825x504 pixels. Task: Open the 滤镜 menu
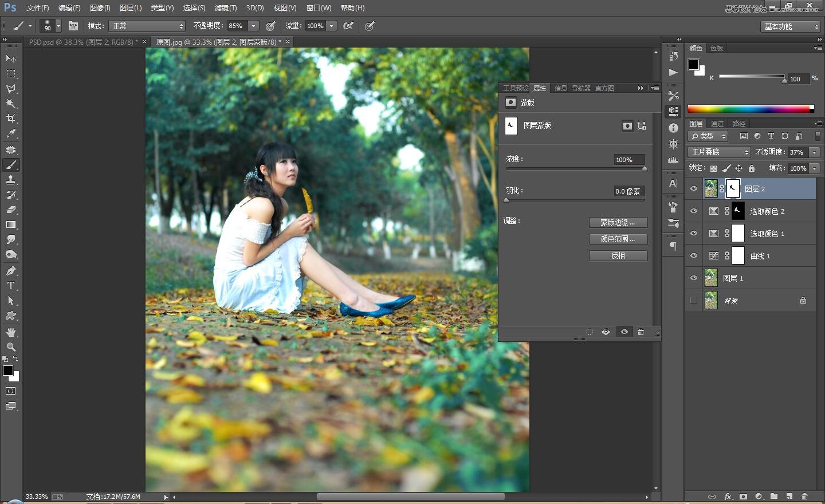pyautogui.click(x=225, y=7)
